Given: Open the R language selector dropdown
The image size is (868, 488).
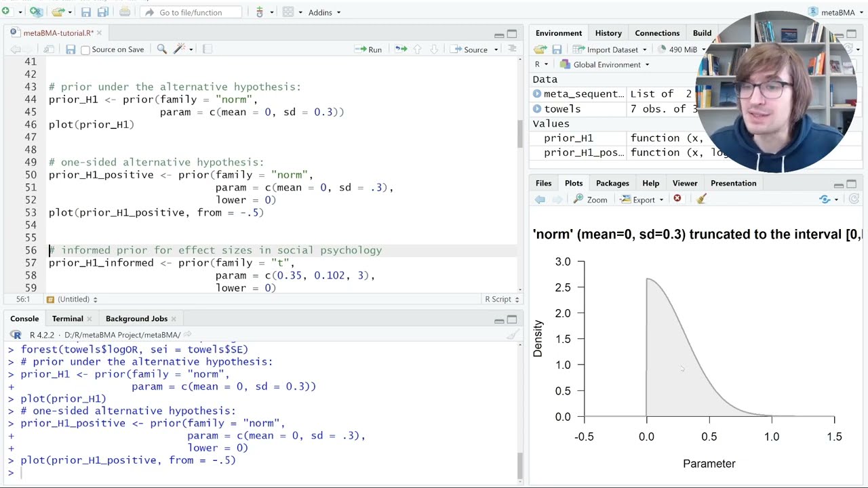Looking at the screenshot, I should point(540,64).
